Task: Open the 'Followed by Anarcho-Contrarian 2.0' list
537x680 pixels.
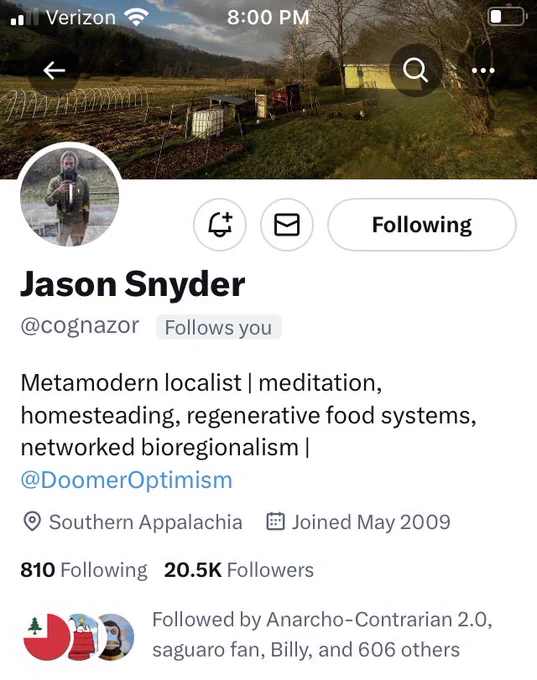Action: [x=322, y=634]
